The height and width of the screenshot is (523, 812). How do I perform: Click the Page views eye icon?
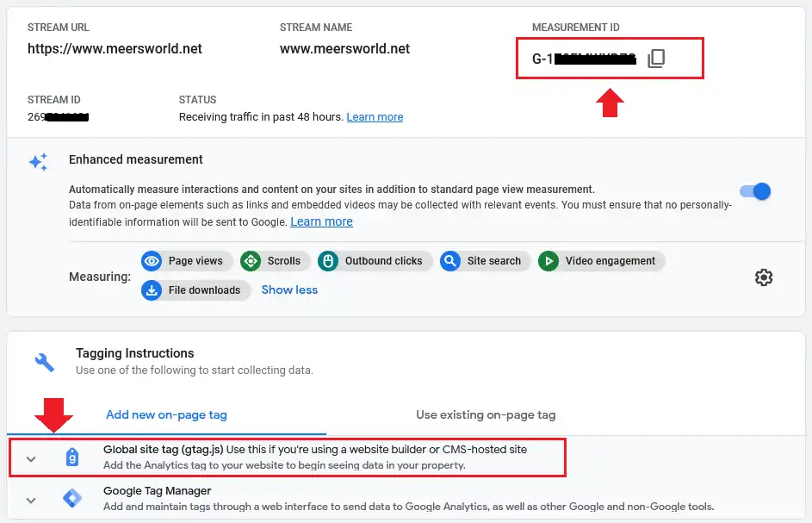[x=152, y=261]
